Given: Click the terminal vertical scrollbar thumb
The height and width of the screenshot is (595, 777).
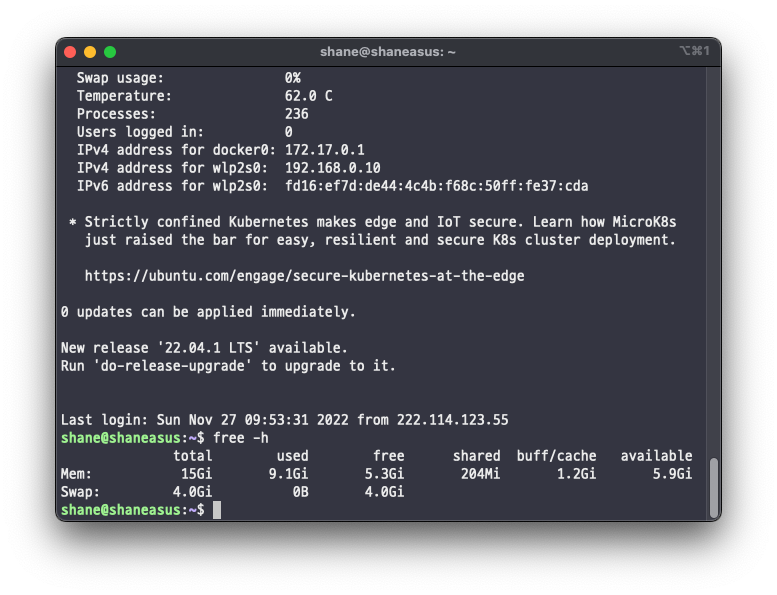Looking at the screenshot, I should point(714,488).
